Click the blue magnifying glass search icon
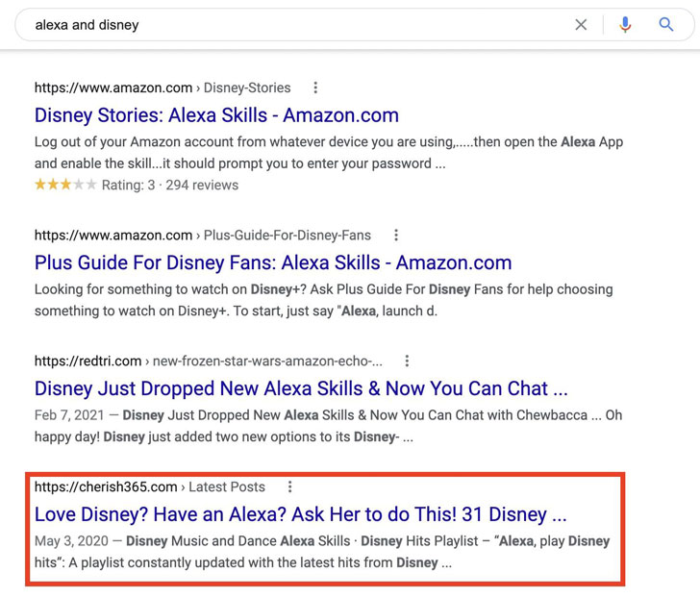Screen dimensions: 700x598 [x=666, y=25]
